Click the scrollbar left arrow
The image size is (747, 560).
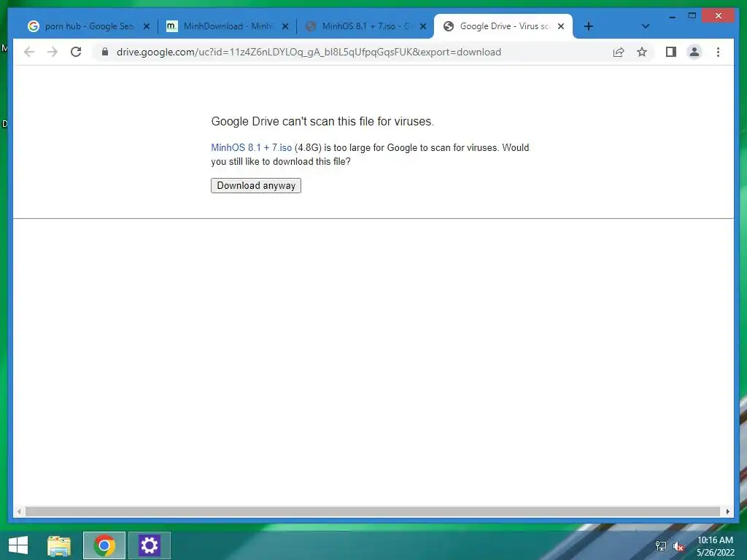point(19,511)
